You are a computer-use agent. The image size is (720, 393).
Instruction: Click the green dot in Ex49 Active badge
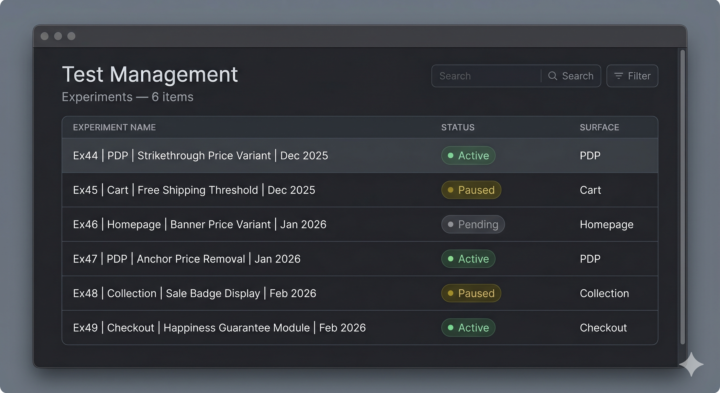(450, 328)
